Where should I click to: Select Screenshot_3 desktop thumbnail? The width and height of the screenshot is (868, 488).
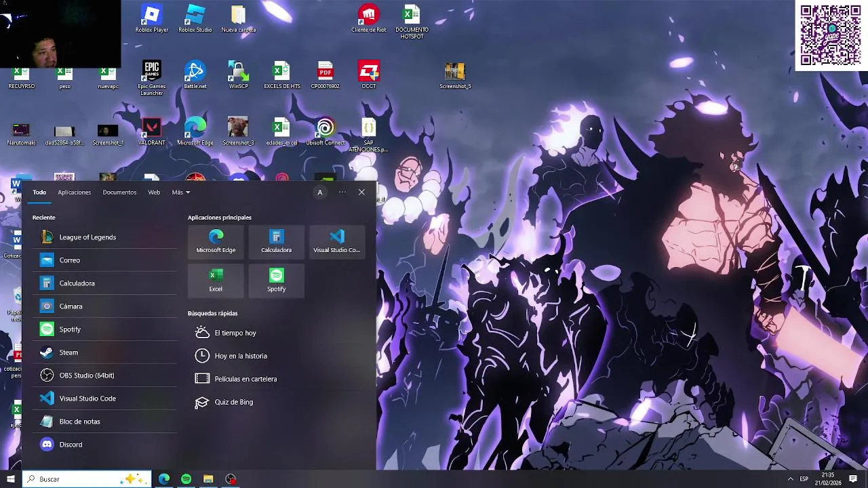coord(239,131)
